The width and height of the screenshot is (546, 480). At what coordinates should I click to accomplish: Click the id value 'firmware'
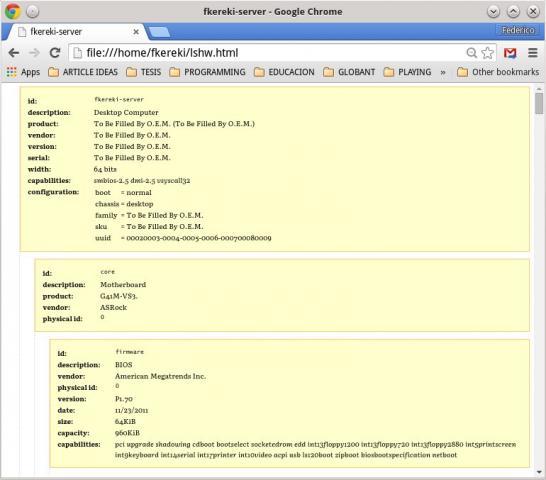point(130,352)
